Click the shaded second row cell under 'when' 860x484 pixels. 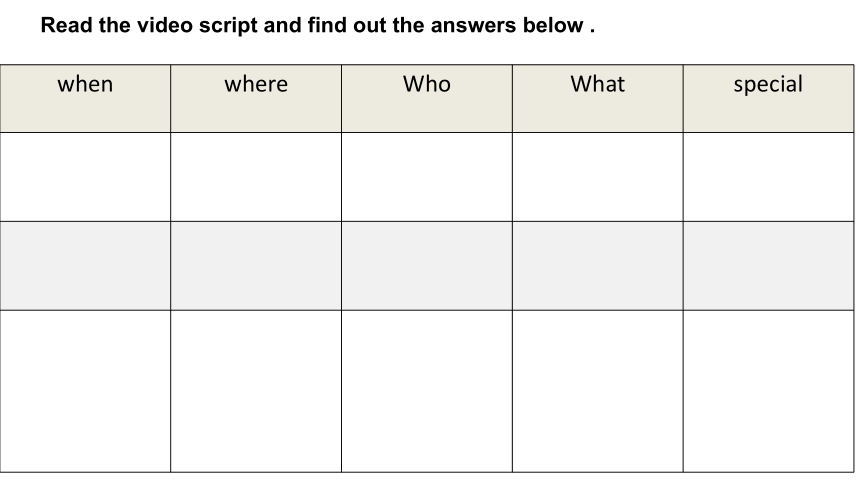85,266
